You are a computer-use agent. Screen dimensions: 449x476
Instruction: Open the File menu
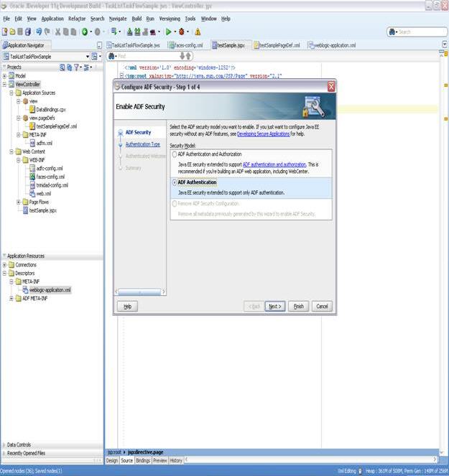click(6, 19)
